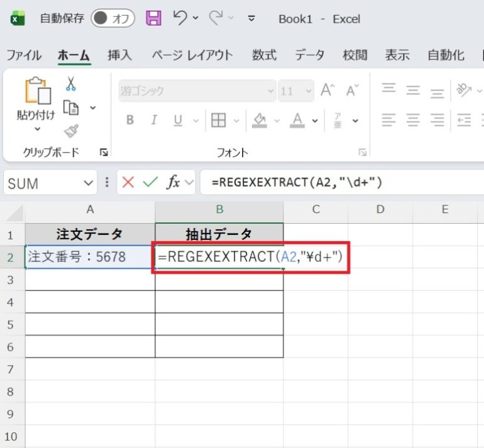This screenshot has height=448, width=484.
Task: Click the Redo arrow icon
Action: (216, 17)
